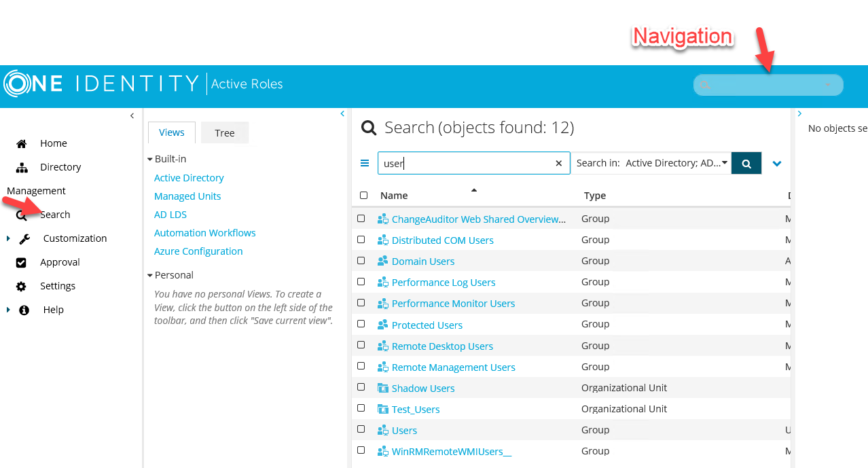
Task: Expand the Customization menu arrow
Action: tap(9, 238)
